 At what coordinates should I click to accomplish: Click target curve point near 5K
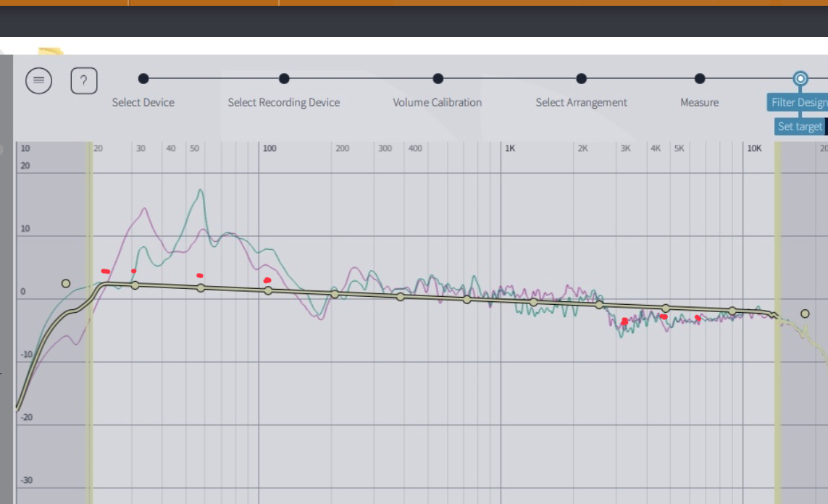pos(666,308)
